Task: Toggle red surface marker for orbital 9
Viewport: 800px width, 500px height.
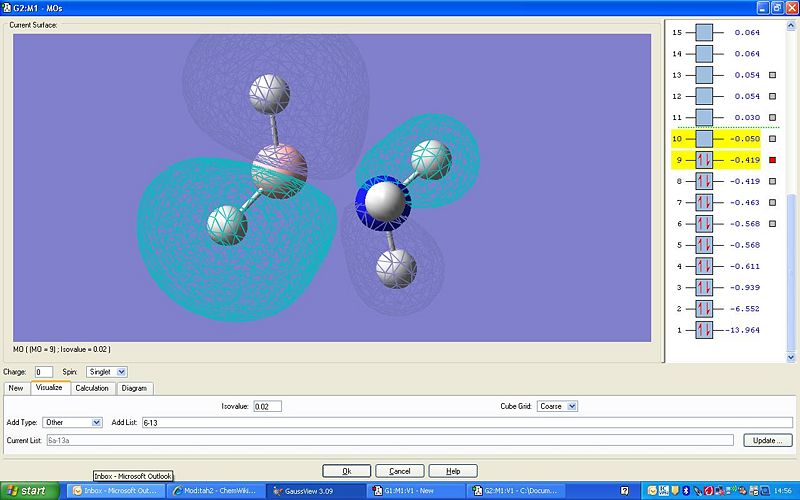Action: pos(772,160)
